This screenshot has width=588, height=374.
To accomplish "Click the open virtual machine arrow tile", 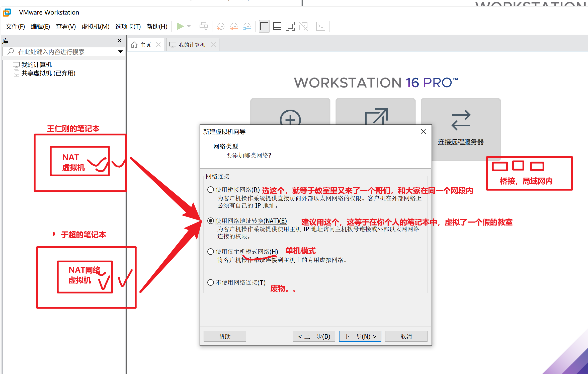I will click(375, 111).
